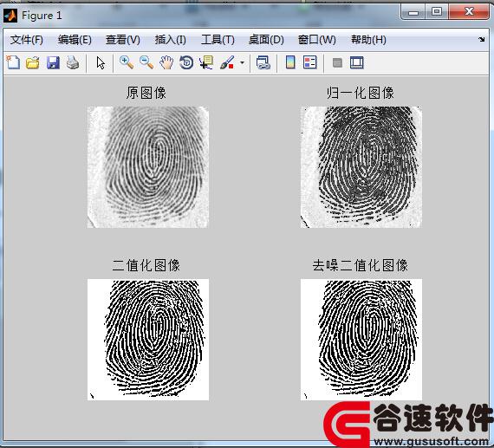
Task: Activate the Zoom In magnifier tool
Action: [127, 62]
